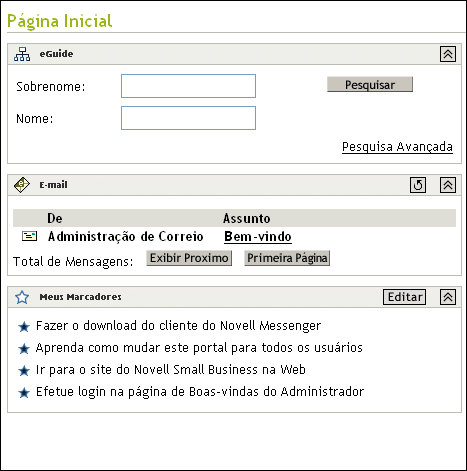The height and width of the screenshot is (471, 467).
Task: Open Aprenda como mudar este portal bookmark
Action: (x=199, y=348)
